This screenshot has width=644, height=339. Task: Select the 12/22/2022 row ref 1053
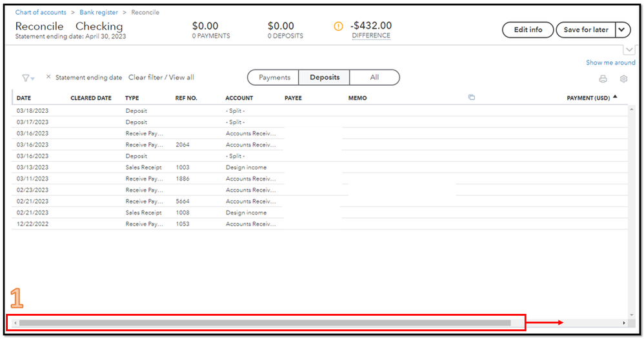click(x=319, y=224)
